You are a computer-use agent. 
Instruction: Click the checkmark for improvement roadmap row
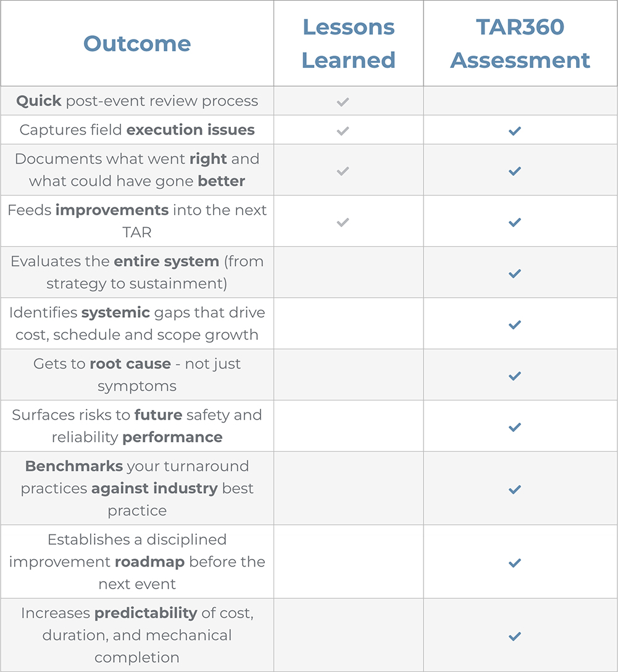[514, 563]
